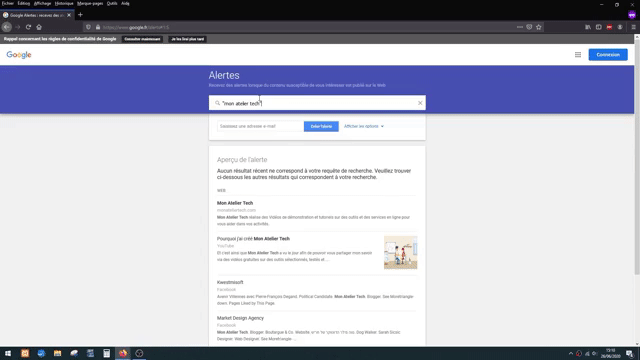640x360 pixels.
Task: Expand Afficher les options dropdown
Action: [364, 127]
